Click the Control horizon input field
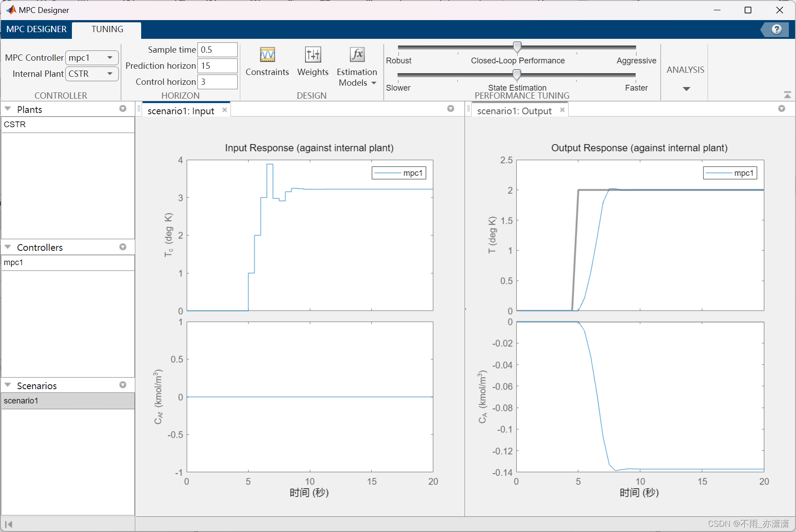 pyautogui.click(x=218, y=82)
